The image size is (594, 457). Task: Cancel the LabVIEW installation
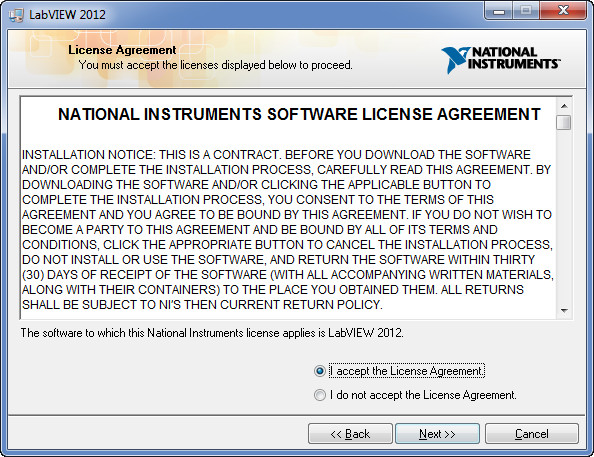(x=531, y=434)
